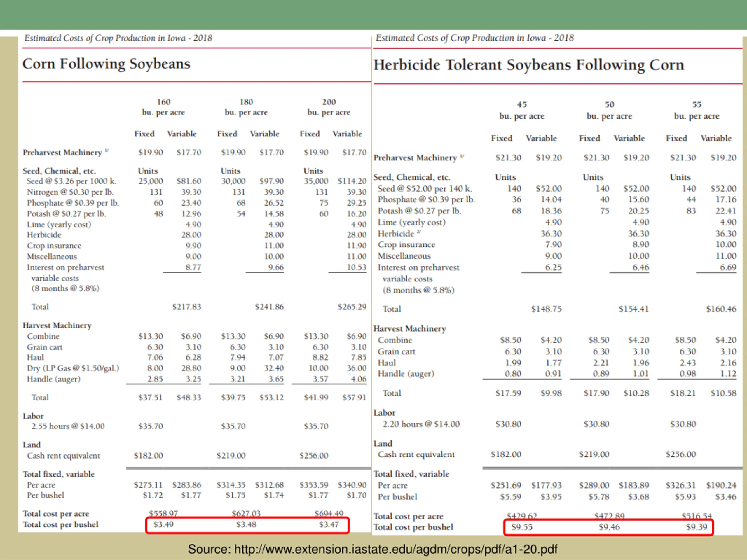Click the 2.20 hours @ $14.00 labor label
747x560 pixels.
pyautogui.click(x=421, y=424)
